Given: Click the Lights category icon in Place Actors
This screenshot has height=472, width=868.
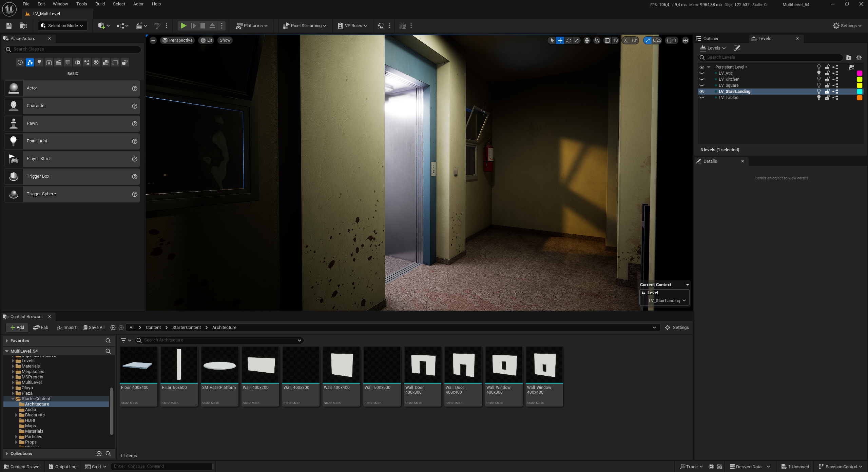Looking at the screenshot, I should click(39, 62).
